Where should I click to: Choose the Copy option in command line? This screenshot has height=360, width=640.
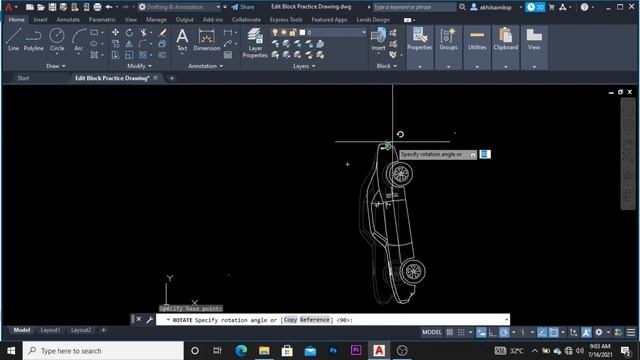pyautogui.click(x=291, y=320)
